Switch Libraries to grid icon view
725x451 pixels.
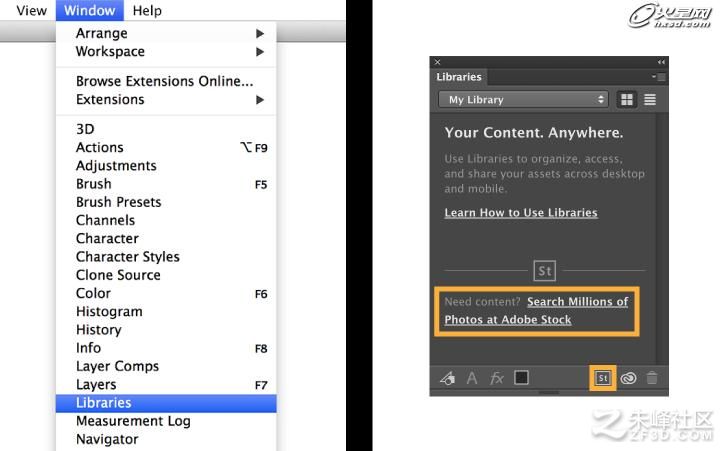[627, 99]
